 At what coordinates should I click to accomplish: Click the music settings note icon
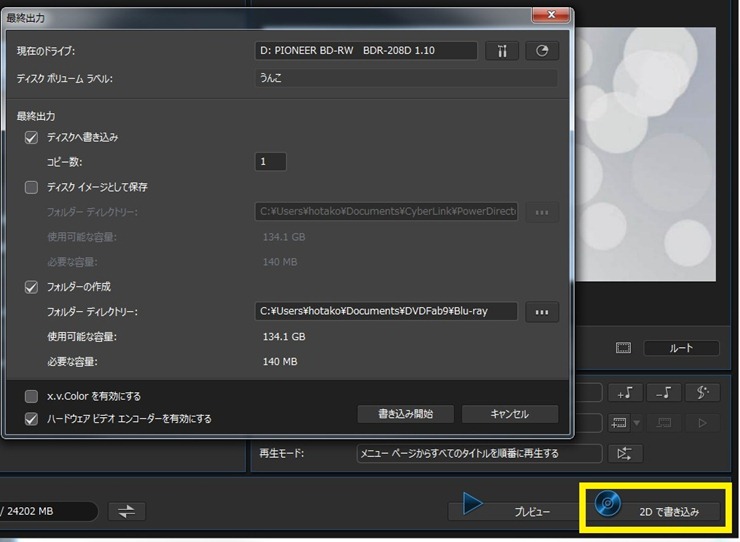703,392
